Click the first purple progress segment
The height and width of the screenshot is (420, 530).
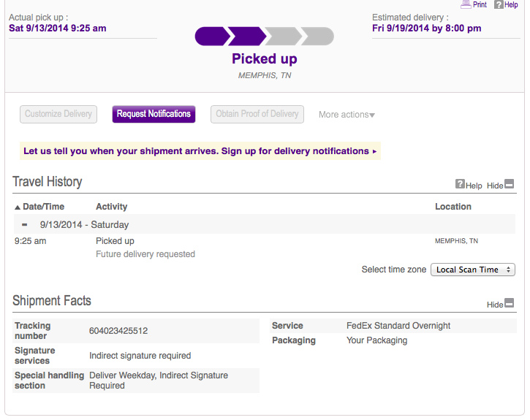(211, 36)
